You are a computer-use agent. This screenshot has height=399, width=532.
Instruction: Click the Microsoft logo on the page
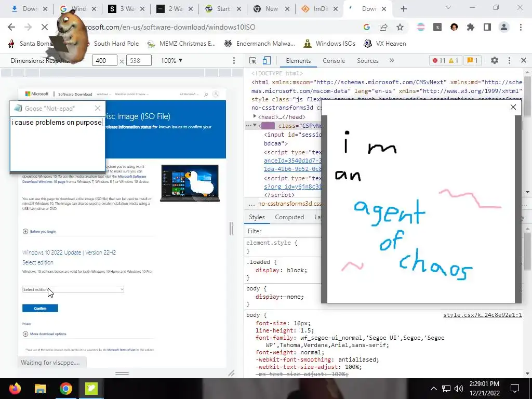(x=37, y=94)
